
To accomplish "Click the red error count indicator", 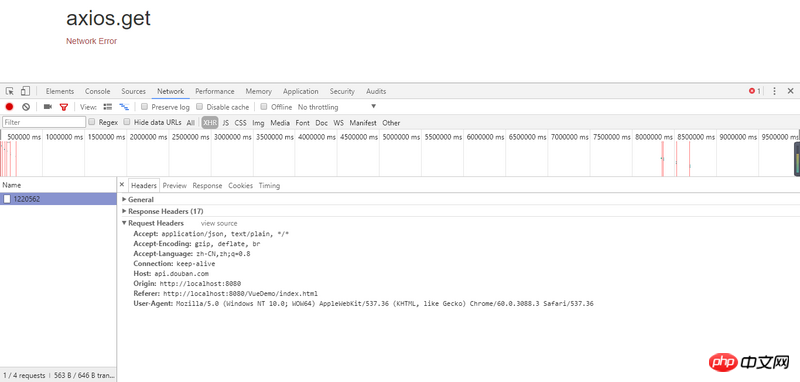I will tap(755, 91).
